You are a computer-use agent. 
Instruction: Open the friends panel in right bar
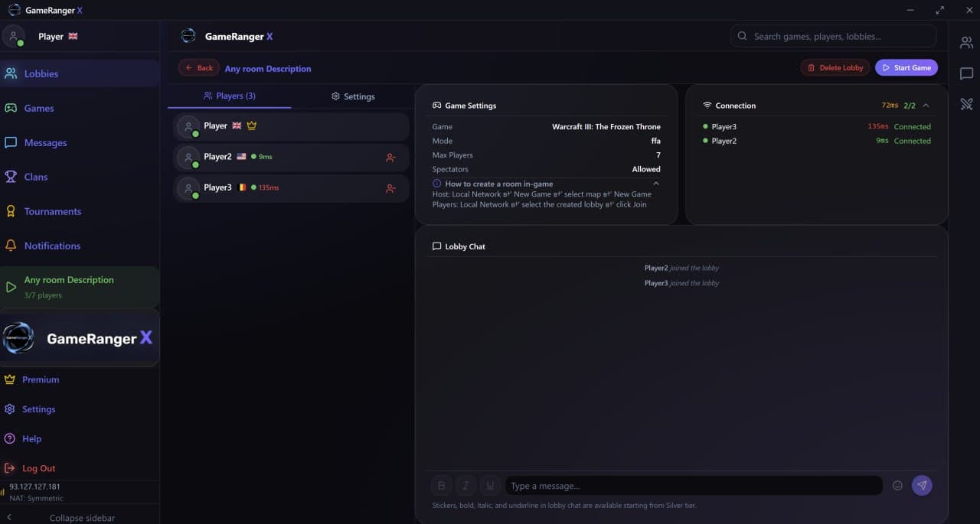tap(966, 43)
